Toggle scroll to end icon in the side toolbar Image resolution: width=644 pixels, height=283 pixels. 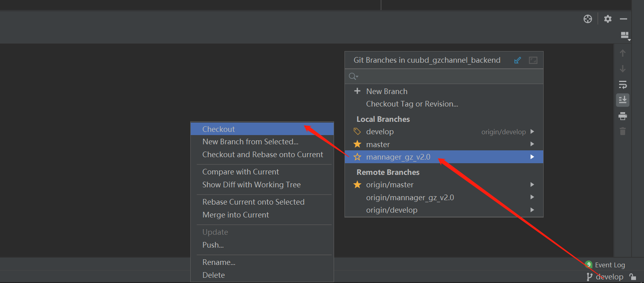[623, 100]
